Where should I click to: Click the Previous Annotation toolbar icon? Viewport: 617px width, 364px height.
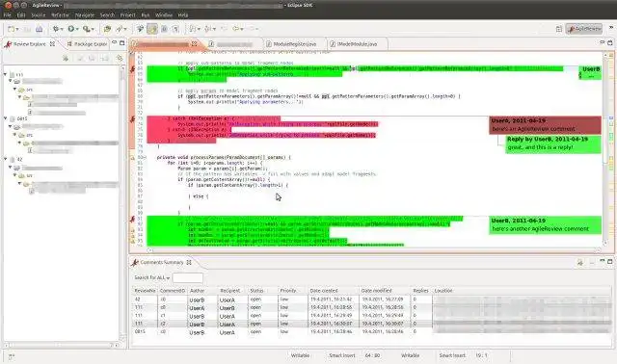click(x=208, y=29)
